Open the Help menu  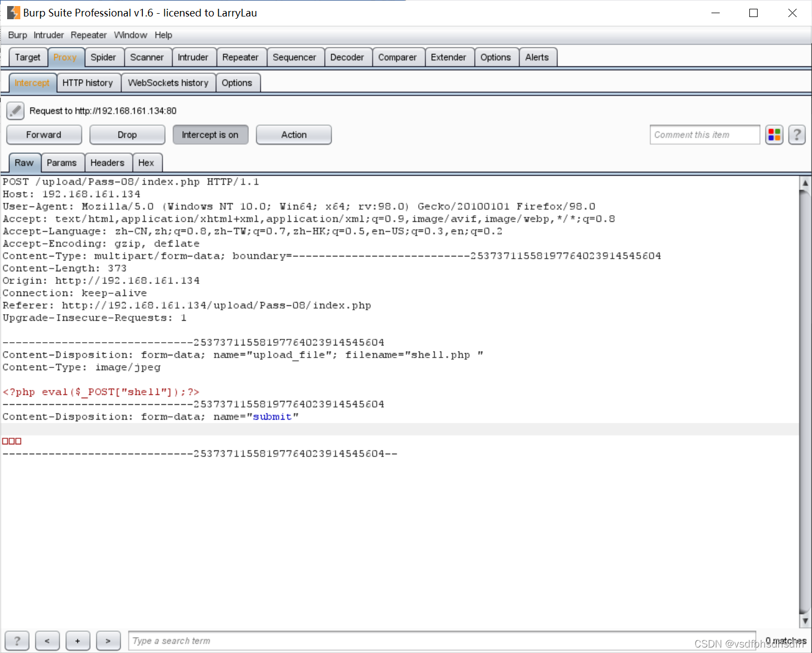163,35
